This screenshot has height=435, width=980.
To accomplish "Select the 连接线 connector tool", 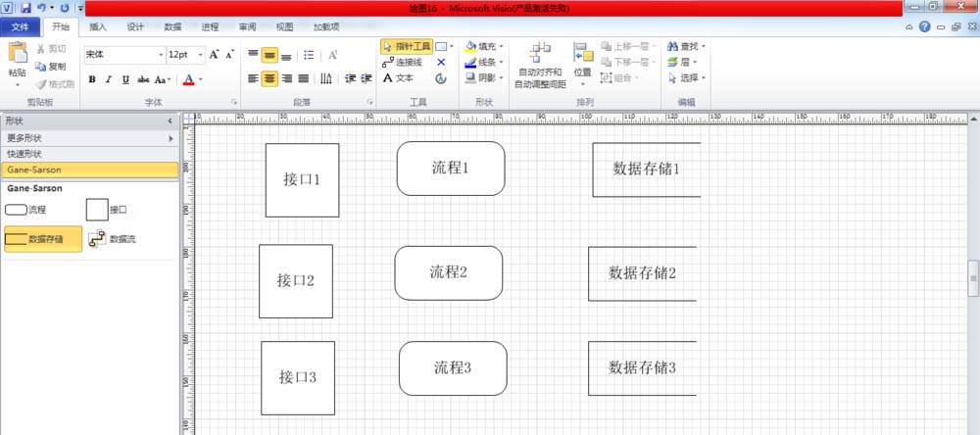I will pyautogui.click(x=403, y=62).
